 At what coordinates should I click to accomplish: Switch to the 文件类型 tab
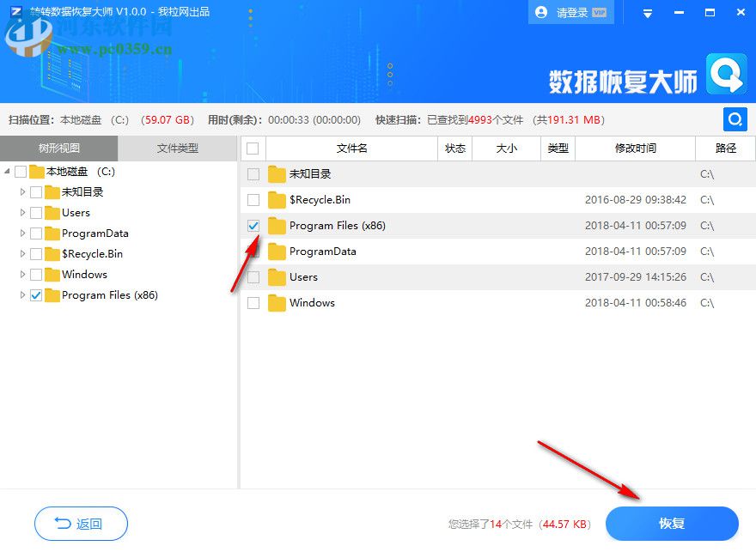pos(178,148)
